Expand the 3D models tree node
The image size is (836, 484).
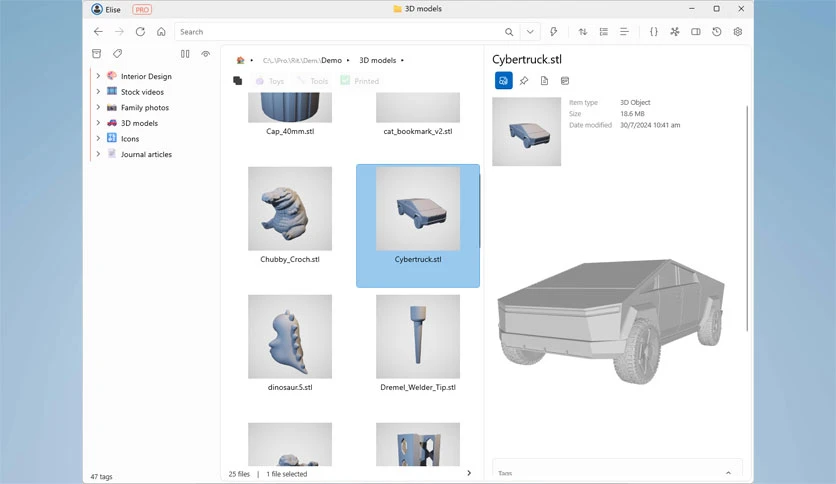coord(98,123)
